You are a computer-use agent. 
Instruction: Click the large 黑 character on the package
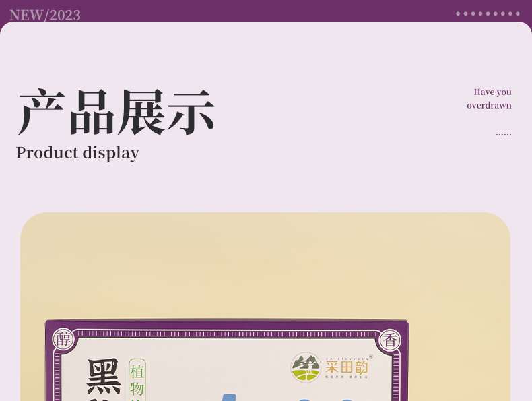104,377
